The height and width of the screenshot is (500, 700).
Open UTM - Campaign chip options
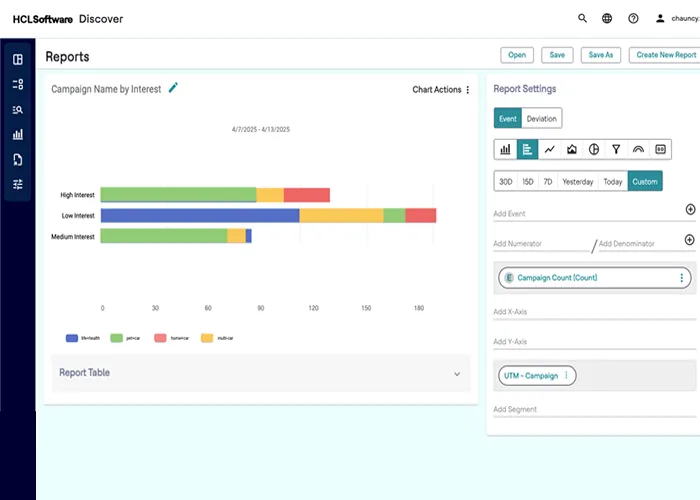point(566,376)
